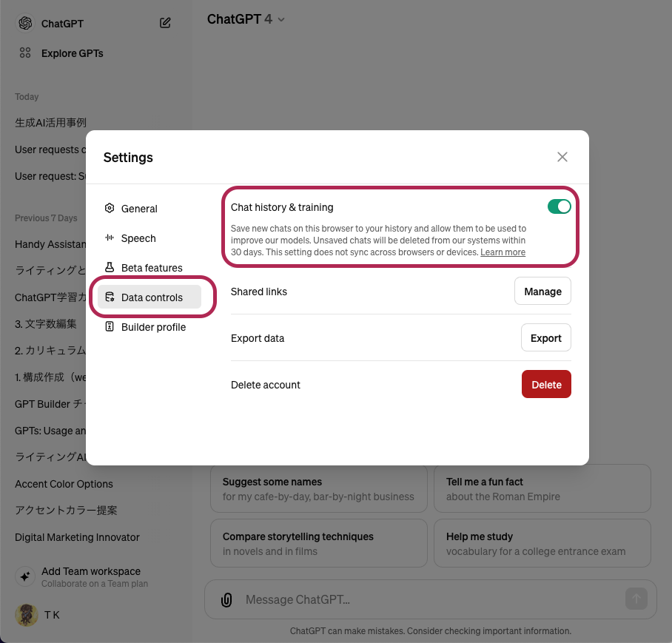The width and height of the screenshot is (672, 643).
Task: Open the User requests chat in sidebar
Action: [50, 149]
